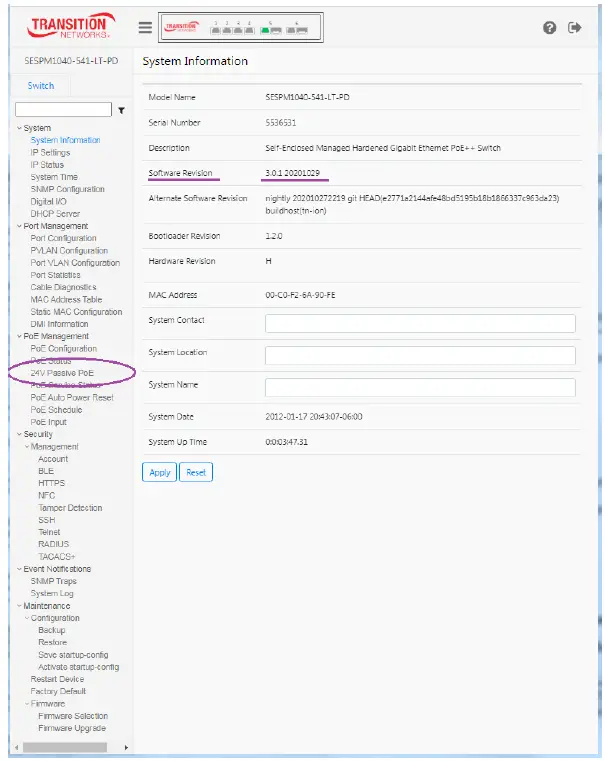
Task: Click the green port 5 indicator
Action: click(265, 31)
